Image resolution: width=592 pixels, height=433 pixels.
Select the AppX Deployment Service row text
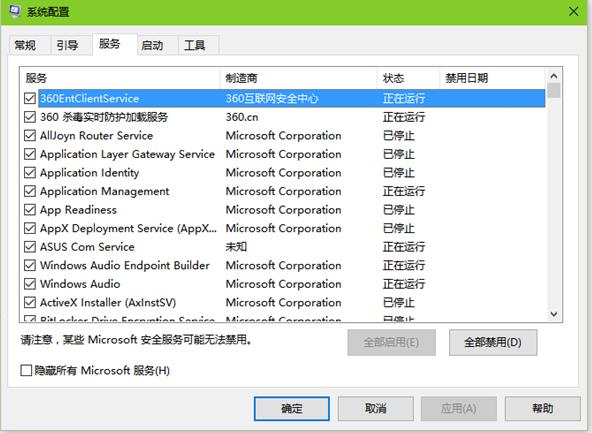(128, 228)
